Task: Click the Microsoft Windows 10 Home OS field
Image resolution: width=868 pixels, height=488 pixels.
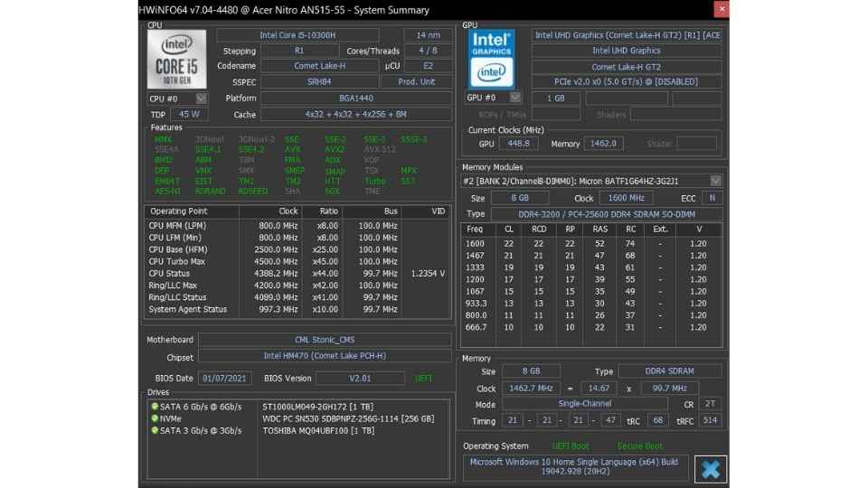Action: click(x=575, y=466)
